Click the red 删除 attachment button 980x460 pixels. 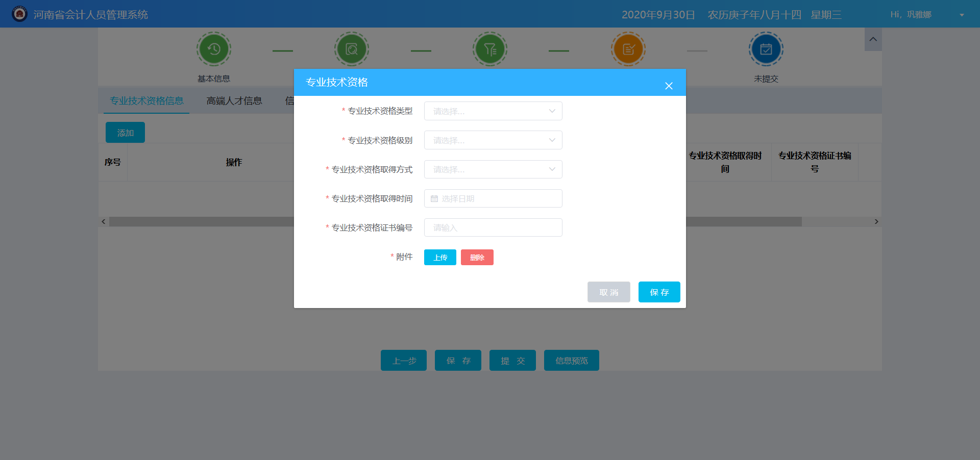tap(477, 257)
